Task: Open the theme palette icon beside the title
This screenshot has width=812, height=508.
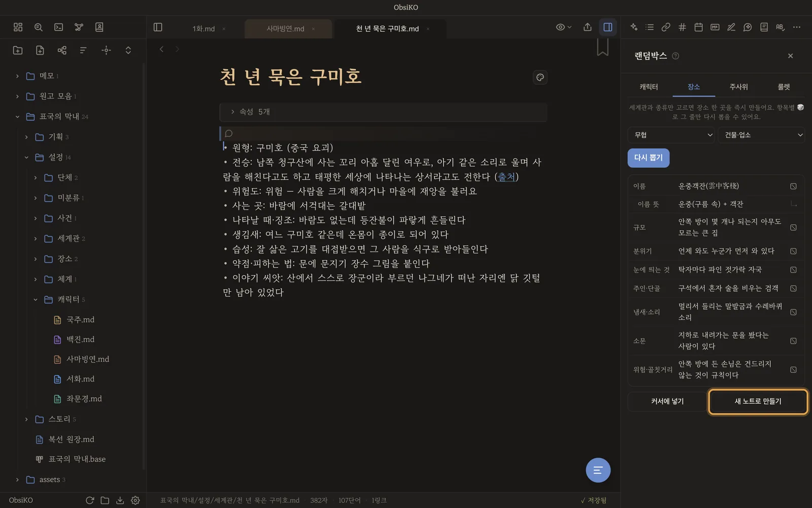Action: [540, 78]
